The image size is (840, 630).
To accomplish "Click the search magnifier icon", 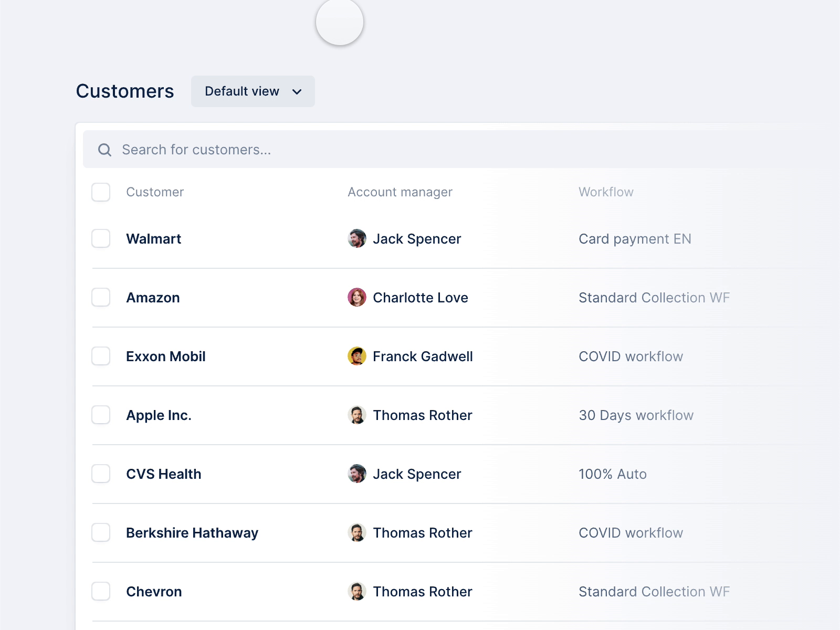I will [x=105, y=150].
